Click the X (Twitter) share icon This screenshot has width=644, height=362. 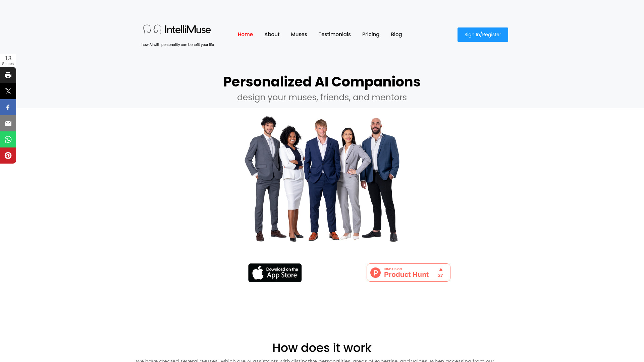click(x=8, y=91)
